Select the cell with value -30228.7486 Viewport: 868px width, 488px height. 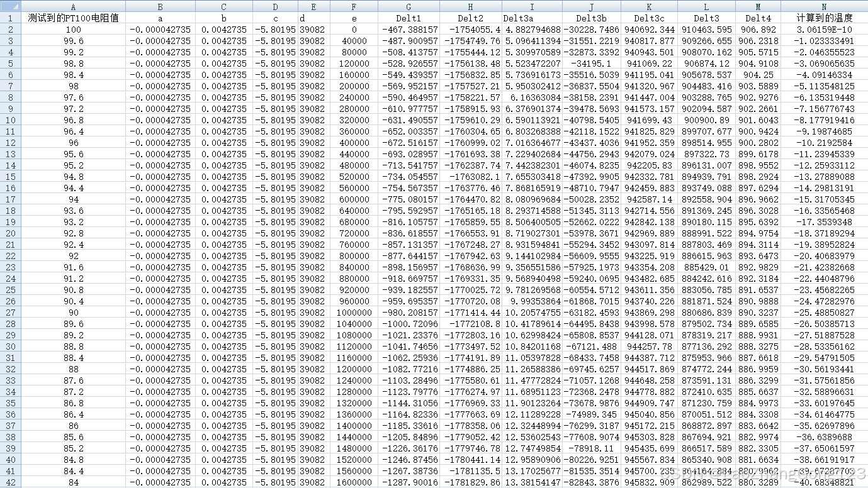[x=592, y=30]
